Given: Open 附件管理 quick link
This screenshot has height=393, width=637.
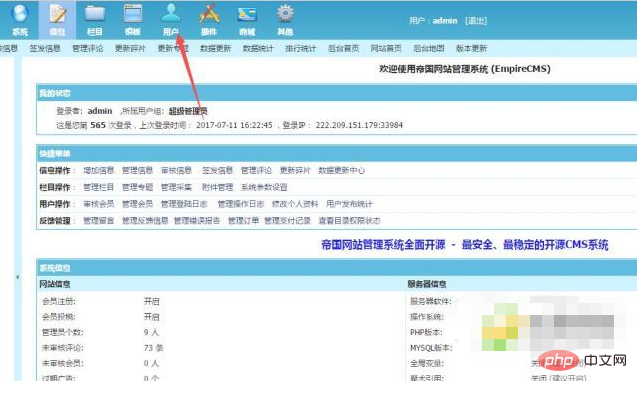Looking at the screenshot, I should point(217,187).
